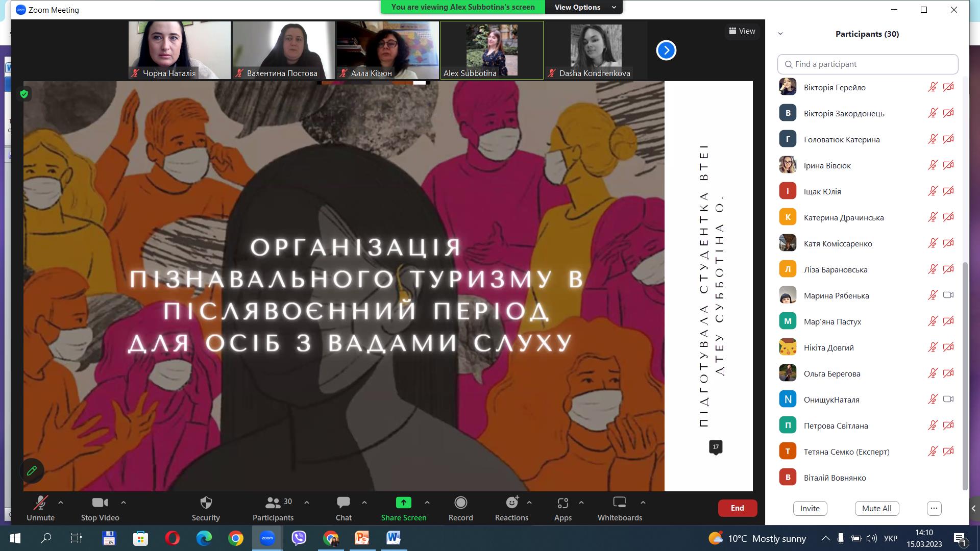This screenshot has width=980, height=551.
Task: Toggle Participants panel button
Action: pos(273,508)
